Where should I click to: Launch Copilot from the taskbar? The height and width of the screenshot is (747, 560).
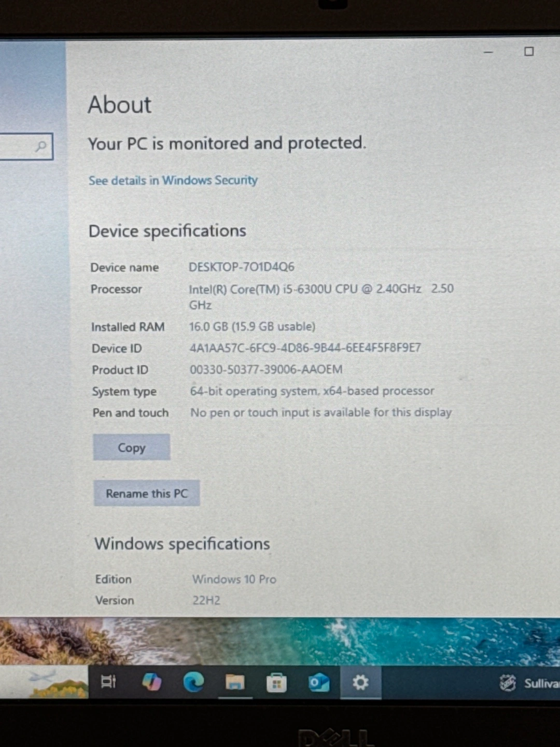(x=151, y=682)
